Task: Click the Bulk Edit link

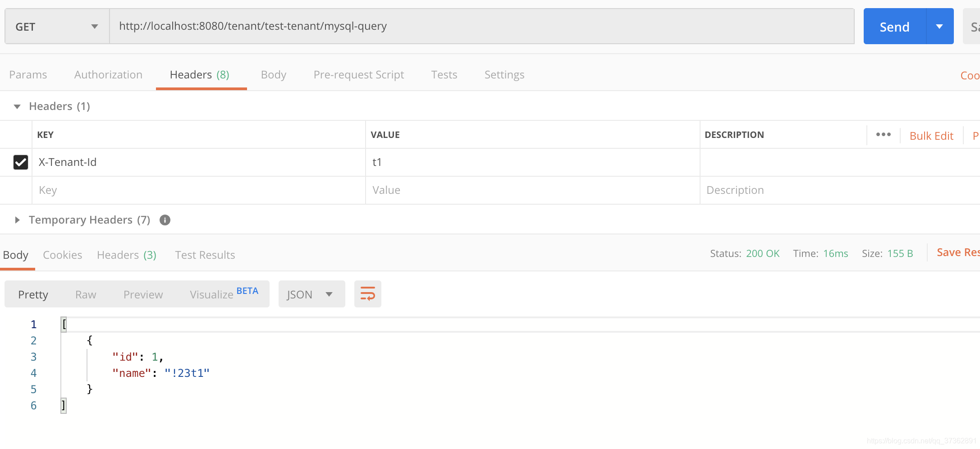Action: tap(931, 136)
